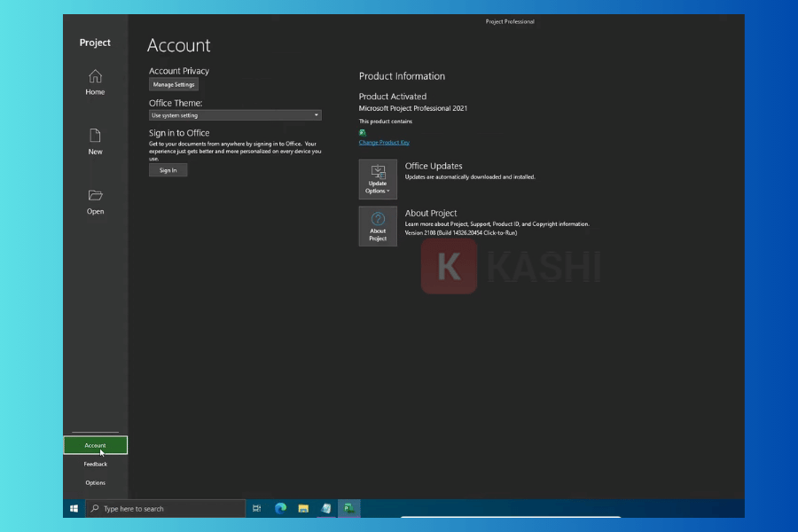Click the New document icon

tap(95, 136)
